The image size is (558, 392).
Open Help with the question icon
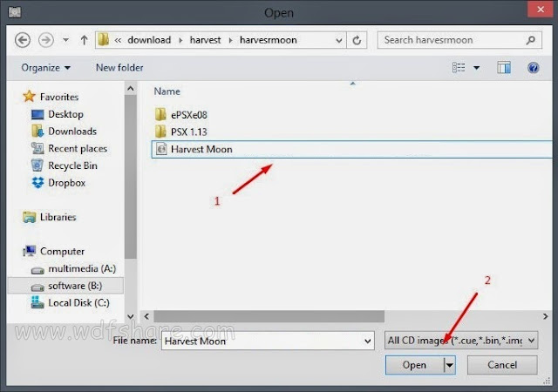533,67
